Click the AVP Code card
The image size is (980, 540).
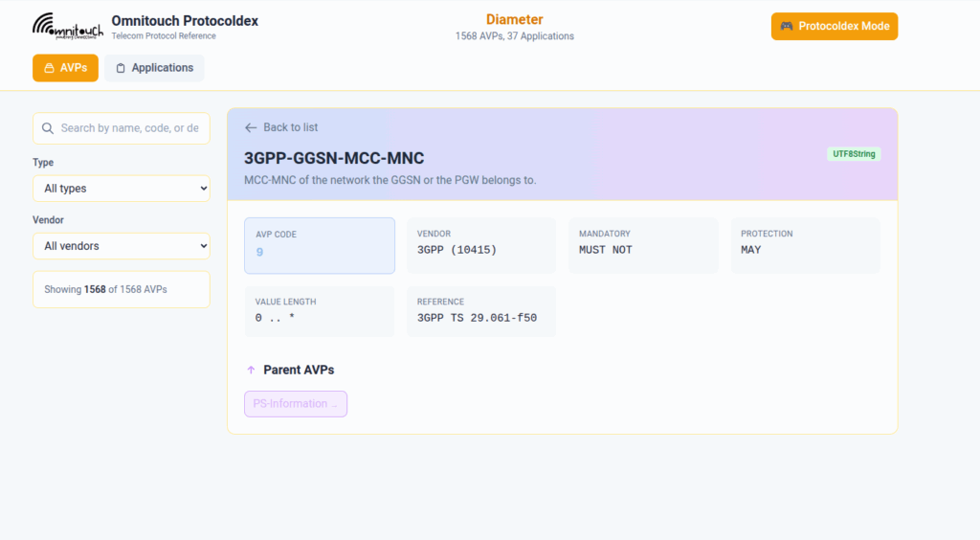(320, 245)
